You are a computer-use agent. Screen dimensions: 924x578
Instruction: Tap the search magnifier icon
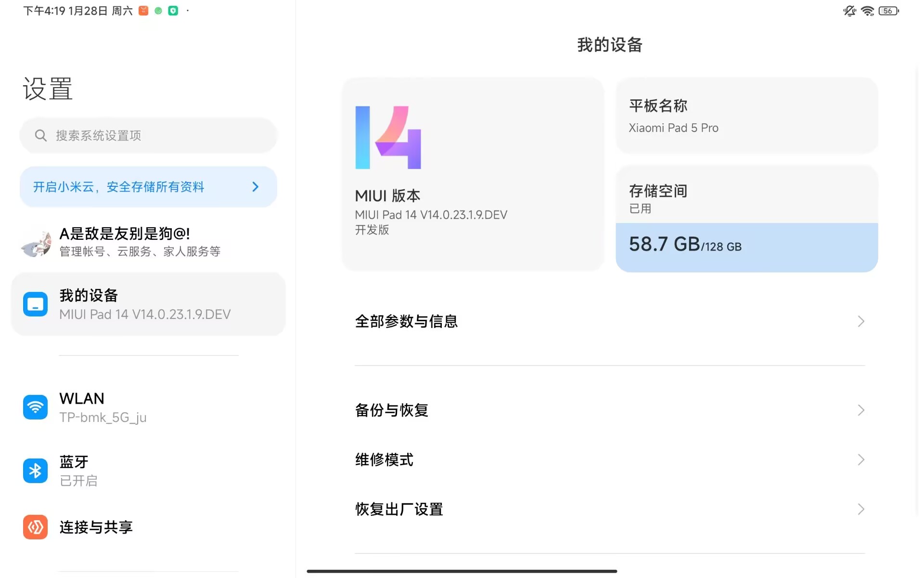coord(41,135)
